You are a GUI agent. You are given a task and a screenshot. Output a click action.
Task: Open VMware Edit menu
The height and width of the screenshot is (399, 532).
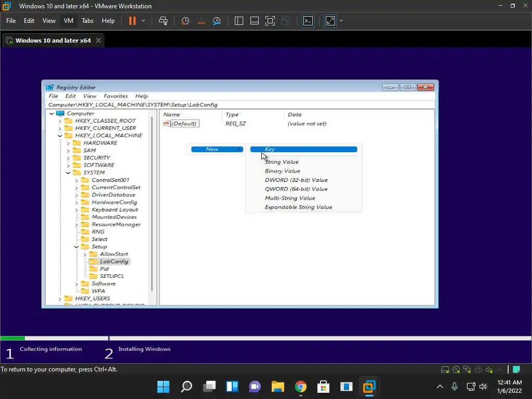(29, 21)
